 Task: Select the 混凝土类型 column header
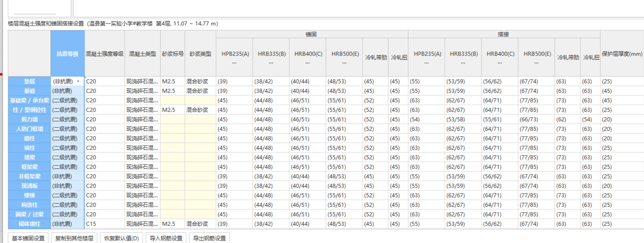click(x=143, y=54)
